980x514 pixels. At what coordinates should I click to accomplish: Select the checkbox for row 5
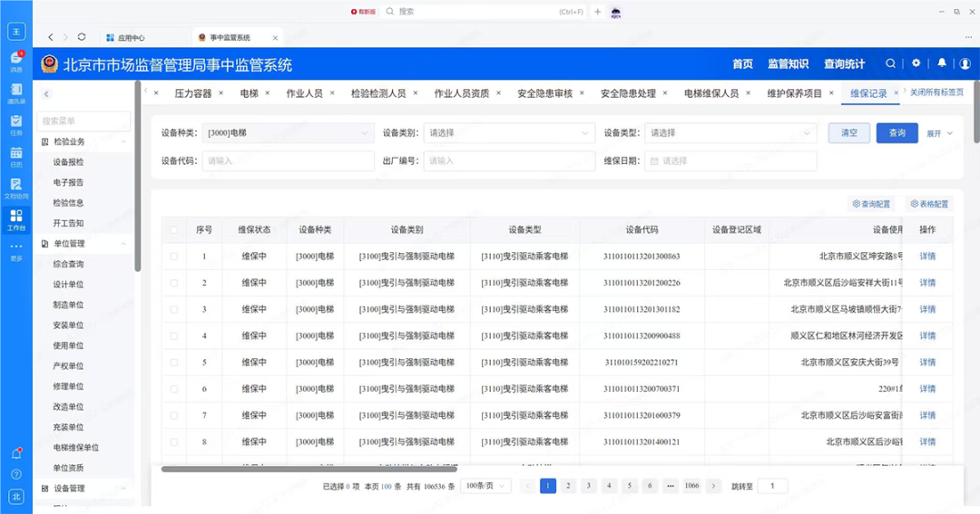[174, 363]
